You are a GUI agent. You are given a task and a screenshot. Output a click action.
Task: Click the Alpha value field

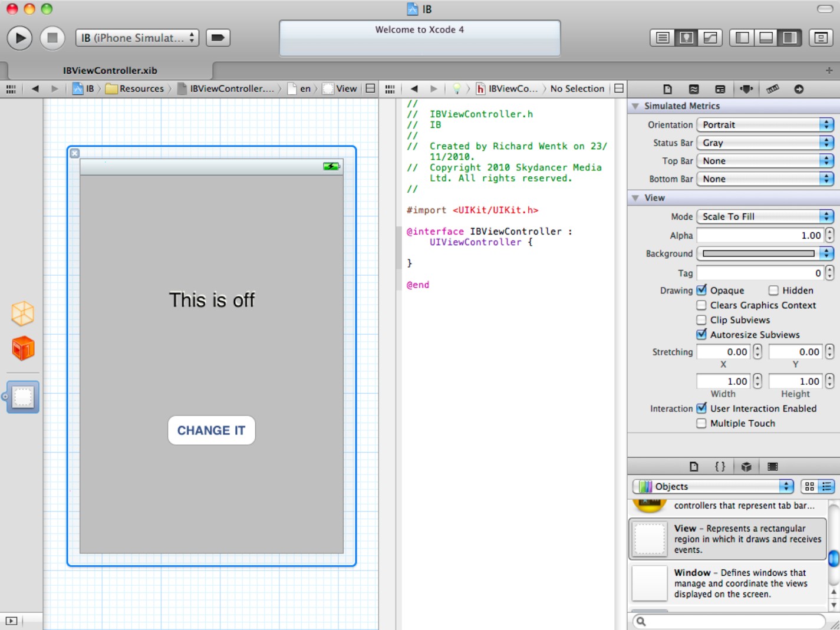tap(760, 236)
